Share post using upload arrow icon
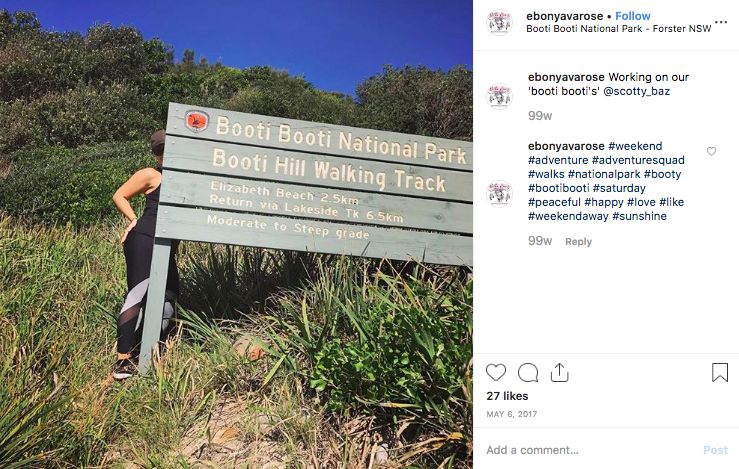 point(559,372)
